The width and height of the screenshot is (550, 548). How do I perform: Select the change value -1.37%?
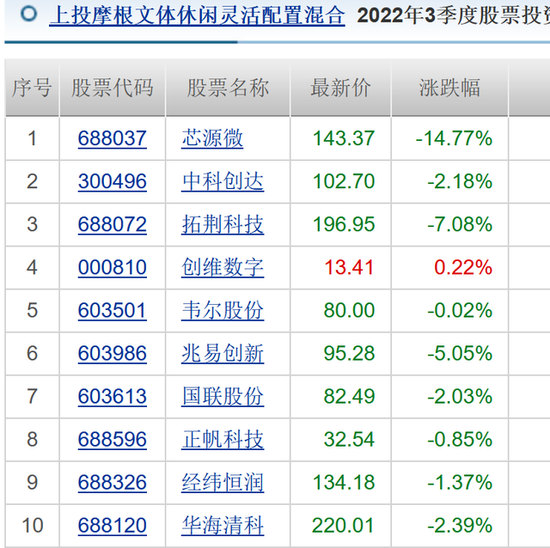(x=460, y=482)
